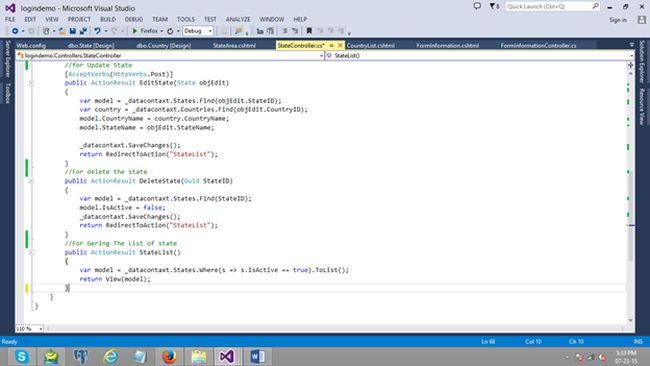Screen dimensions: 650x366
Task: Toggle a bookmark with the Bookmark icon
Action: point(309,31)
